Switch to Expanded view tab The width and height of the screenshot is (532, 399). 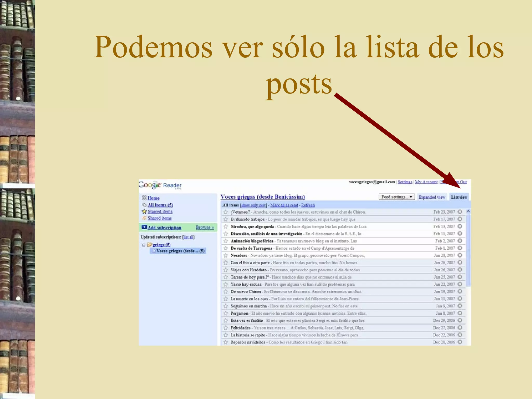(x=432, y=197)
